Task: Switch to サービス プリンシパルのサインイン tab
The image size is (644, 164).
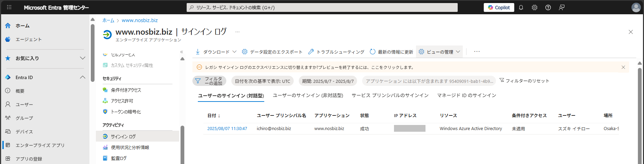Action: 390,95
